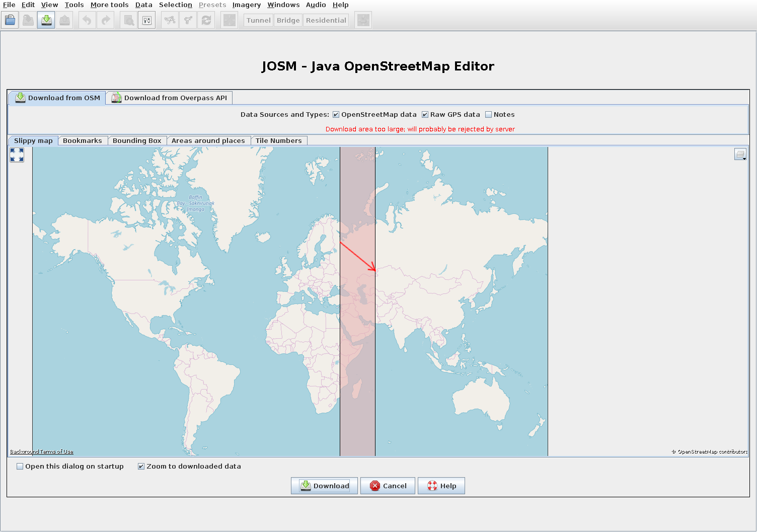Open the Help menu

(341, 5)
